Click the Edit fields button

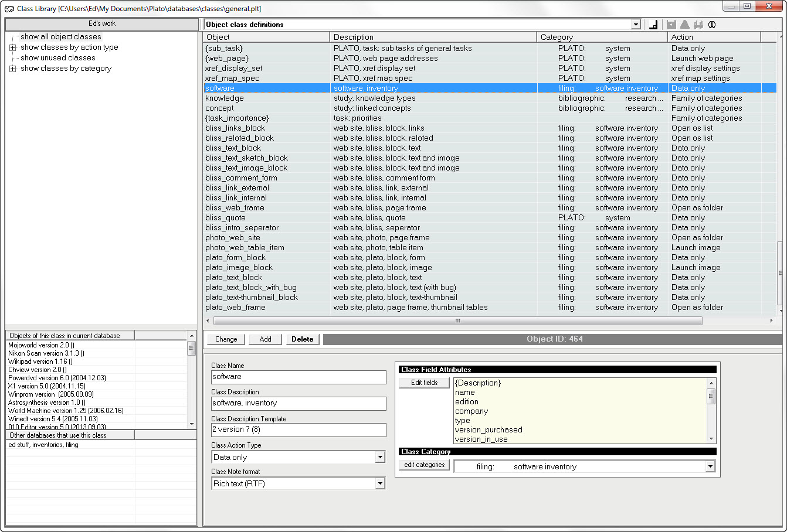coord(424,383)
